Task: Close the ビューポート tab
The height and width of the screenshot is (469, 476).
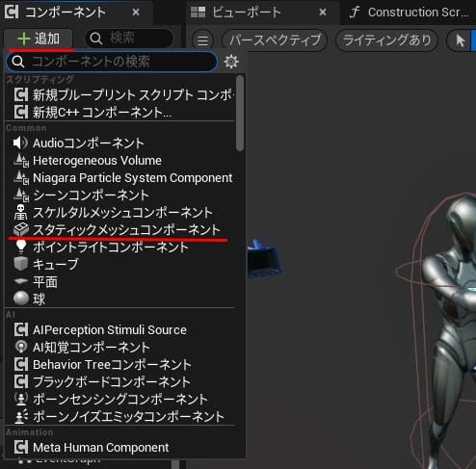Action: (323, 13)
